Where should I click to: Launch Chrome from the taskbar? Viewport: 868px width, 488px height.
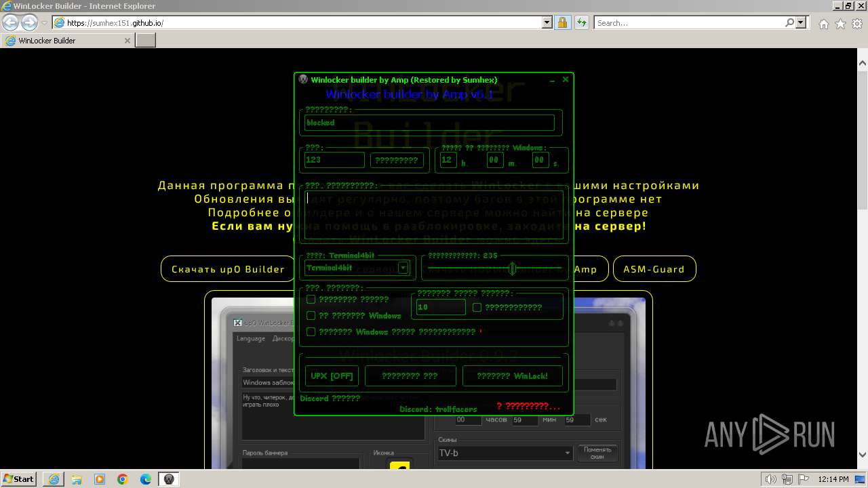[123, 479]
